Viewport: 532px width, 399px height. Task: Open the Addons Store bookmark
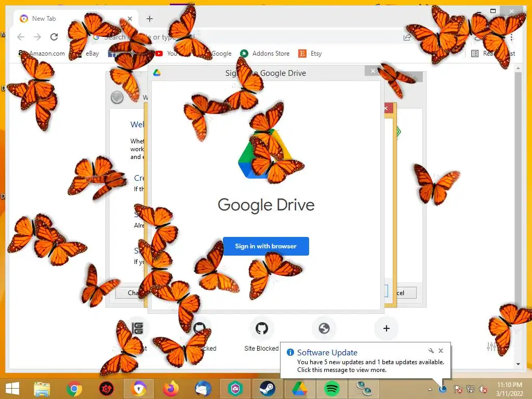coord(265,54)
